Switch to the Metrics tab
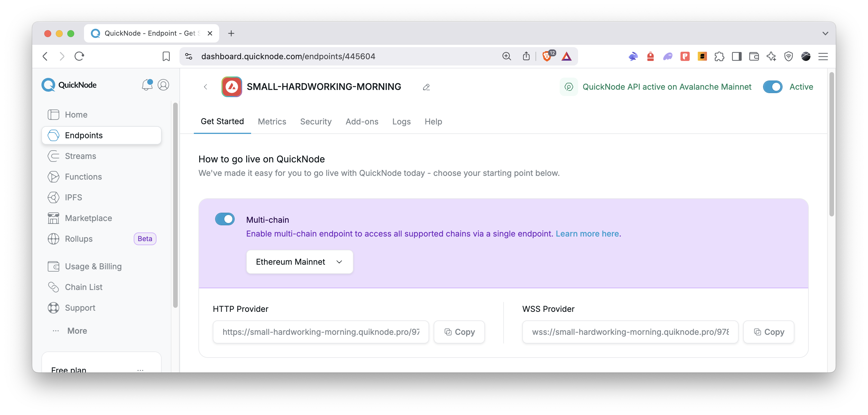 point(272,122)
